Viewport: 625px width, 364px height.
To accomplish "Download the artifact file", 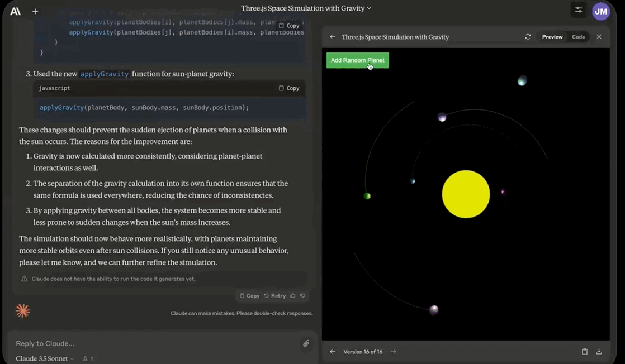I will tap(599, 352).
